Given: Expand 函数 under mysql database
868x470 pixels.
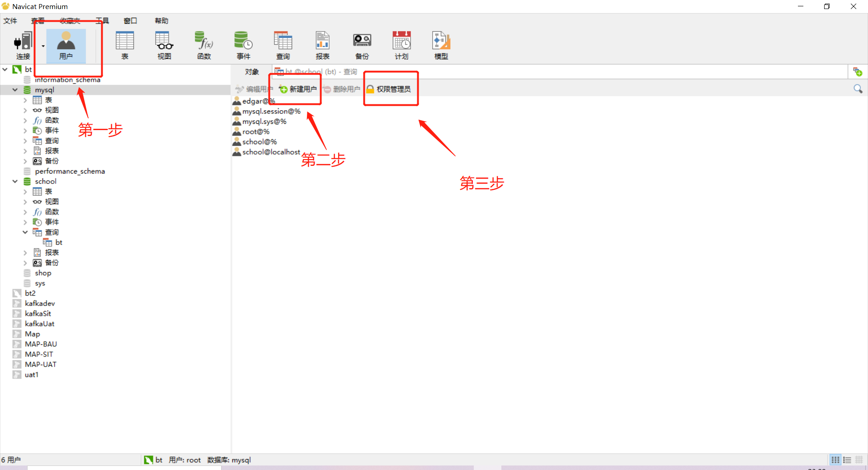Looking at the screenshot, I should pos(25,121).
